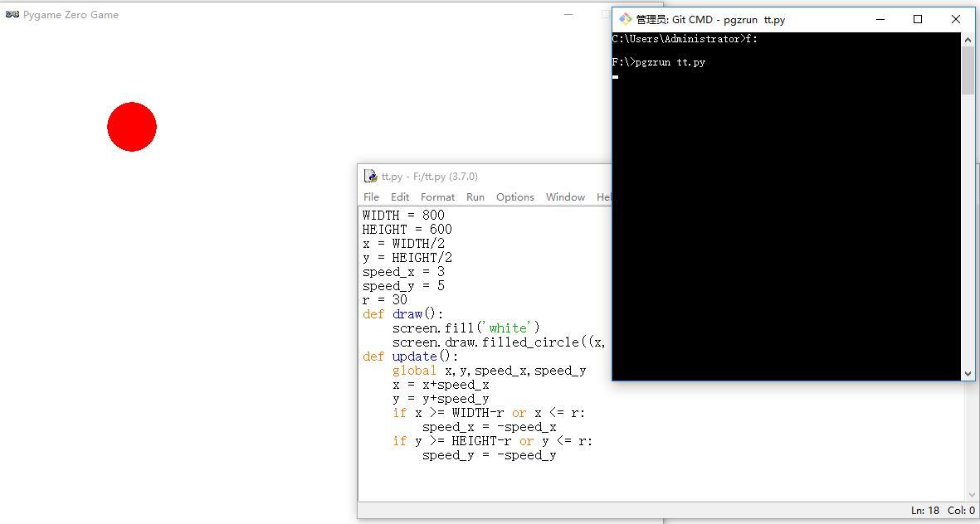This screenshot has height=524, width=980.
Task: Click the 'Pygame Zero Game' title text
Action: [71, 14]
